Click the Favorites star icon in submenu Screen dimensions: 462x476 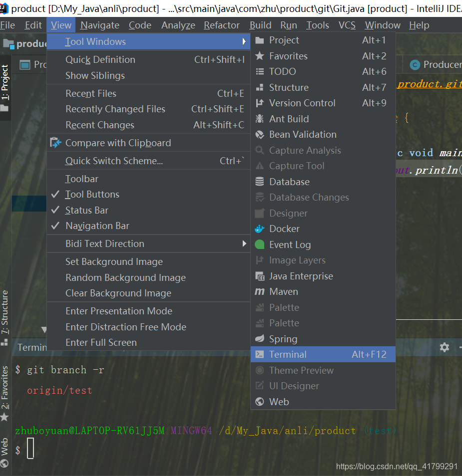[x=260, y=56]
